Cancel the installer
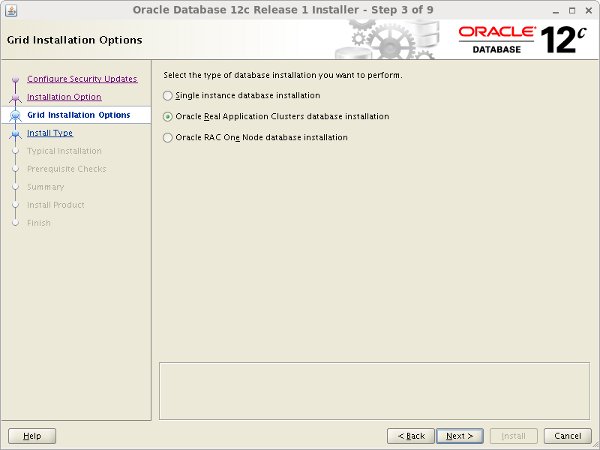This screenshot has width=600, height=450. [568, 436]
